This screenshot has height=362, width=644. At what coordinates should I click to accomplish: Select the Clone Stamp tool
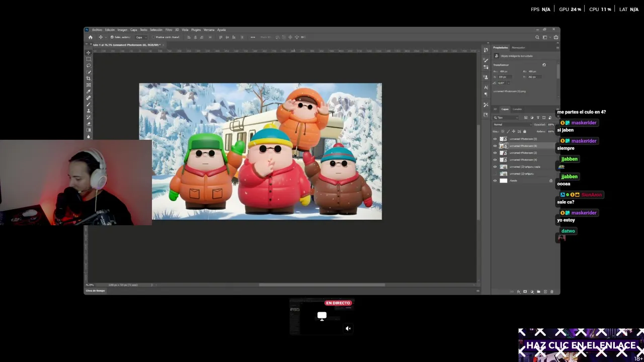(89, 111)
